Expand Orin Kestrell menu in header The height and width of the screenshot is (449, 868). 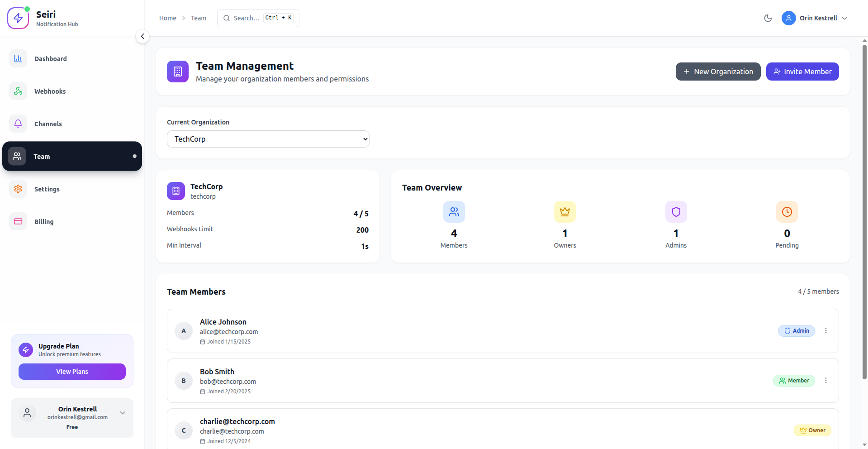point(815,18)
